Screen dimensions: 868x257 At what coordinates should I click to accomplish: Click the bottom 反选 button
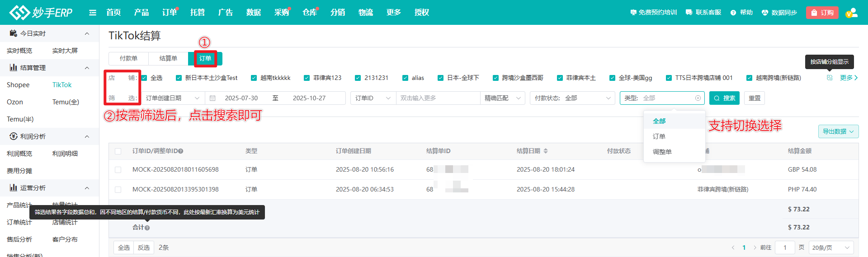point(144,248)
